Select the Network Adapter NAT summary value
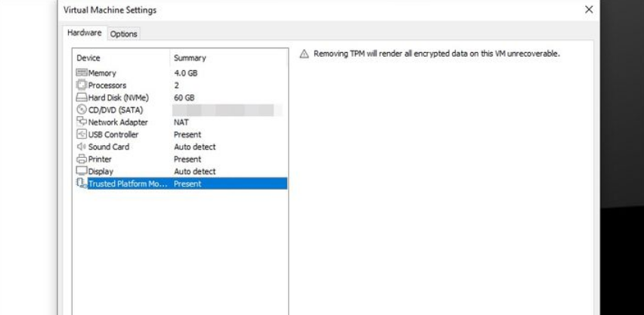Image resolution: width=644 pixels, height=315 pixels. click(181, 122)
